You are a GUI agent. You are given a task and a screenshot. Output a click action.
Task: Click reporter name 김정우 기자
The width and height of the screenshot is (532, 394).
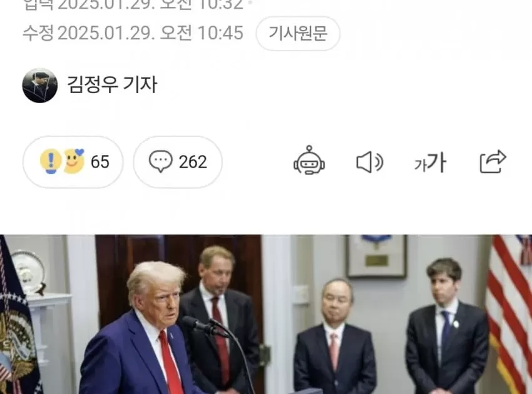112,84
